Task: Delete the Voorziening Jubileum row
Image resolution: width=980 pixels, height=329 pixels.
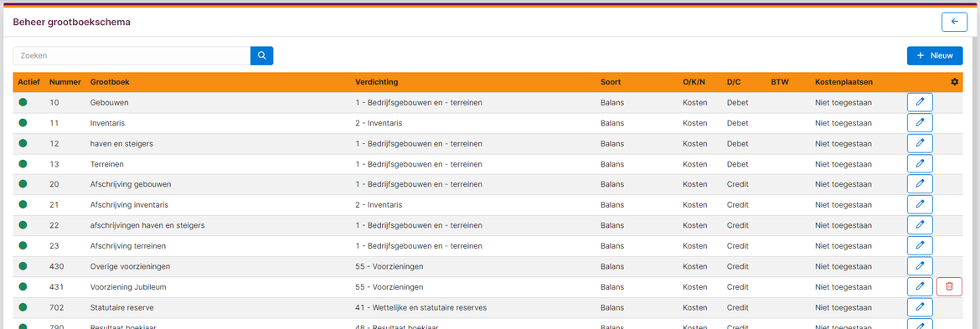Action: point(949,286)
